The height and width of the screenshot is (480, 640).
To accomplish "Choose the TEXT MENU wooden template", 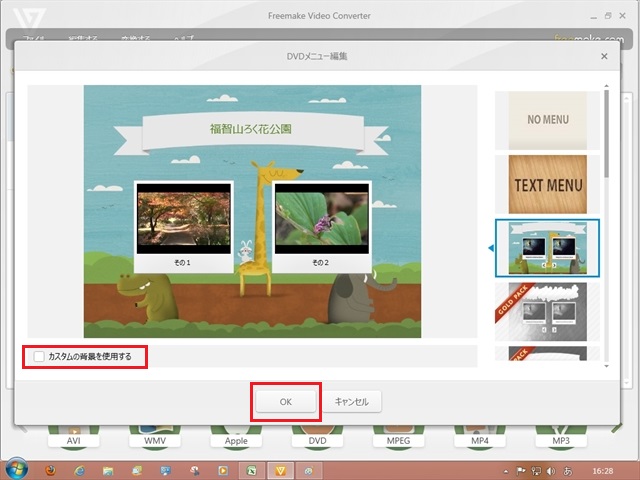I will pos(548,184).
